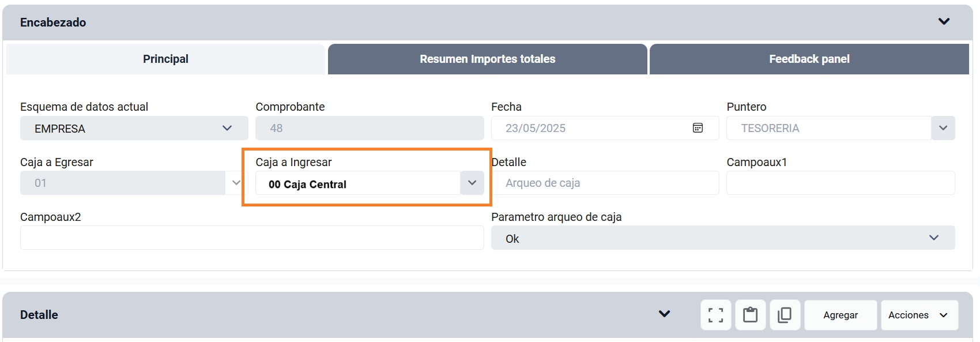Collapse the Encabezado section chevron
This screenshot has height=342, width=980.
pyautogui.click(x=944, y=22)
